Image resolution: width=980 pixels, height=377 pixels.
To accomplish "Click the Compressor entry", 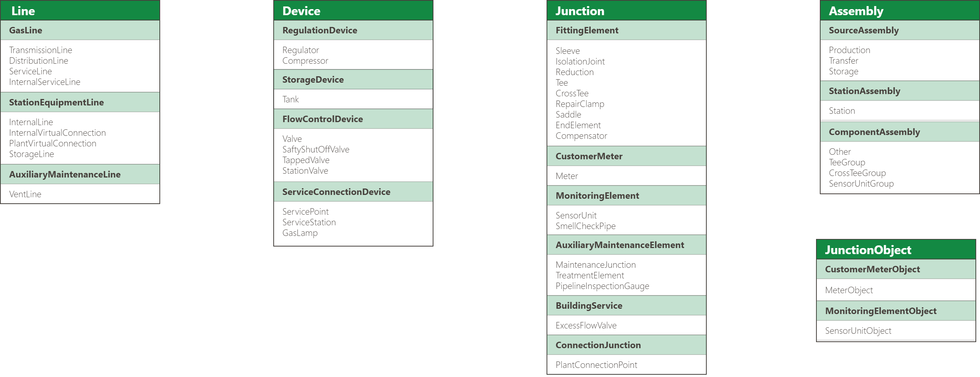I will click(x=305, y=61).
